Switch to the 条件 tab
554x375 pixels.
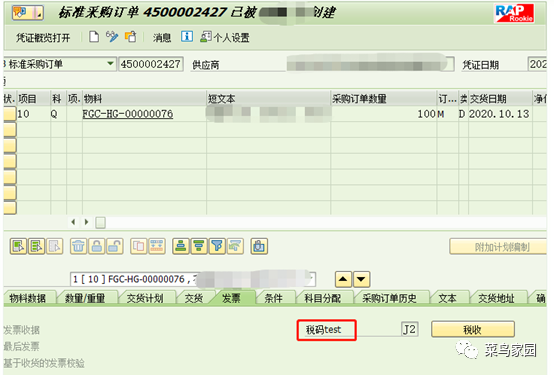(273, 299)
